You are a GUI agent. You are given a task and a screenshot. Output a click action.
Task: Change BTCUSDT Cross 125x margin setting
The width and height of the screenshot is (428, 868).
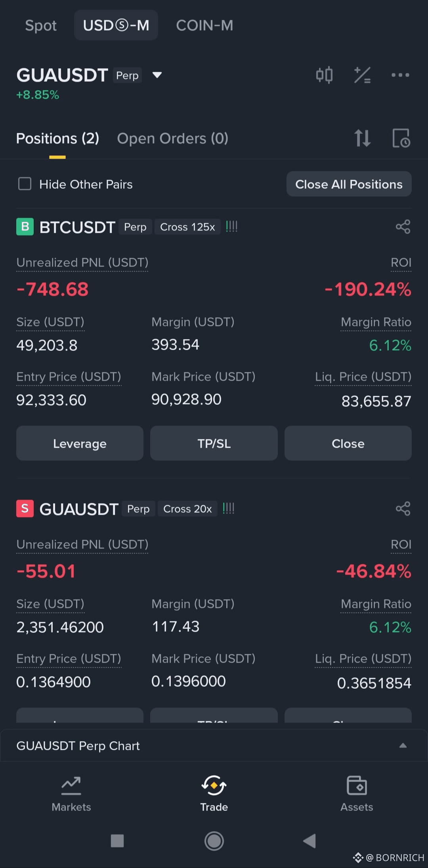187,227
